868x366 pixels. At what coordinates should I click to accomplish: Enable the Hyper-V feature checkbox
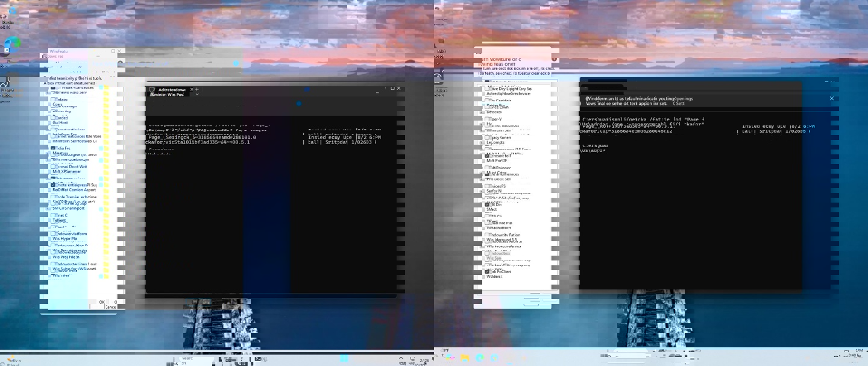click(x=487, y=119)
